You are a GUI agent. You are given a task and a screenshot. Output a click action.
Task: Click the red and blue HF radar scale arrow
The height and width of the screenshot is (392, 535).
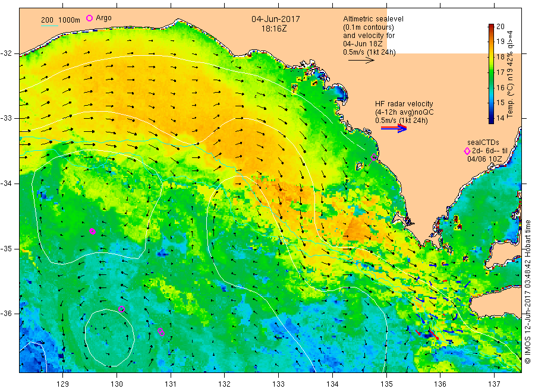pyautogui.click(x=394, y=128)
